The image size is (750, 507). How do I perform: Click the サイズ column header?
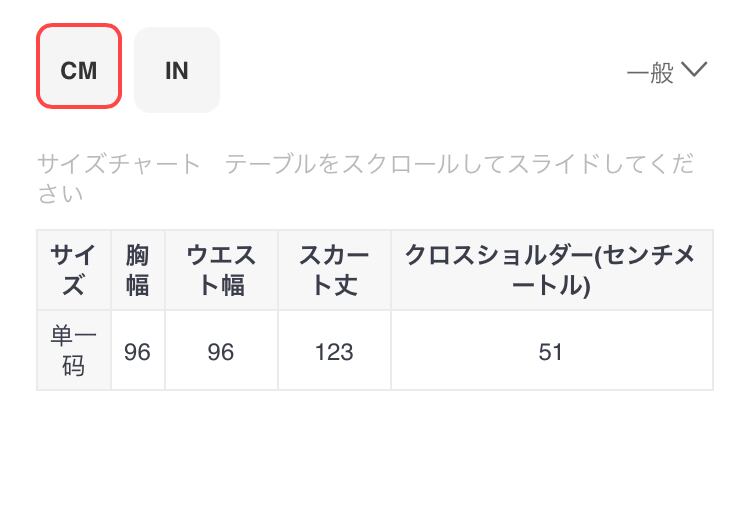point(74,270)
